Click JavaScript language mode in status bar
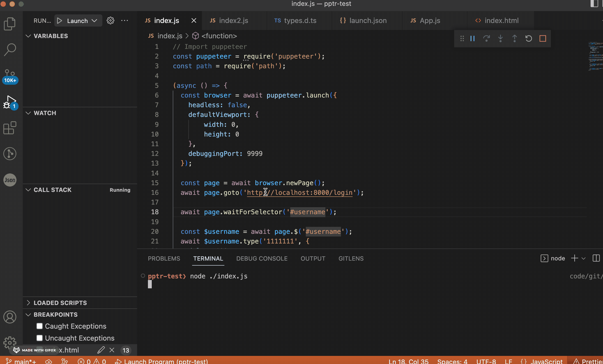The width and height of the screenshot is (603, 364). coord(546,361)
